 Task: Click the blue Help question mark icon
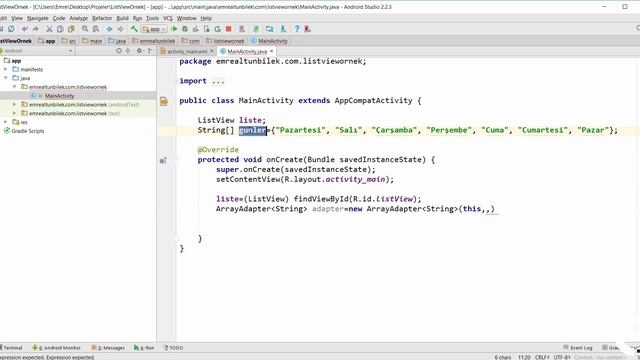click(x=297, y=29)
